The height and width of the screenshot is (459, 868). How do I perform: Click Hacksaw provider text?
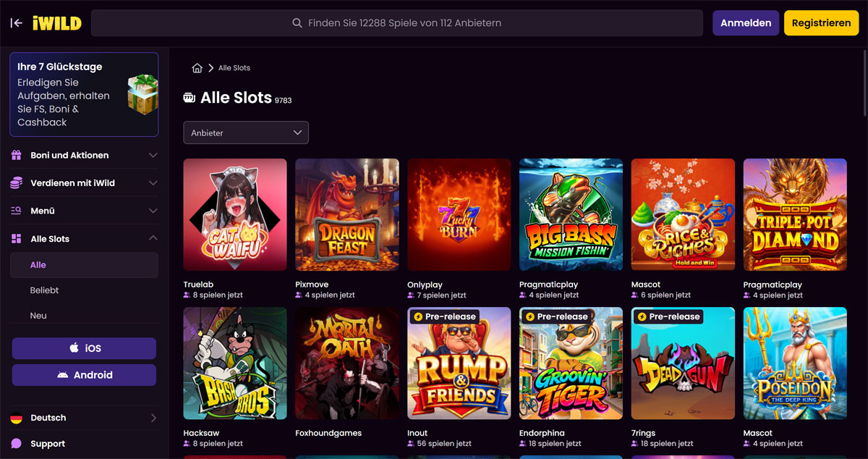201,433
